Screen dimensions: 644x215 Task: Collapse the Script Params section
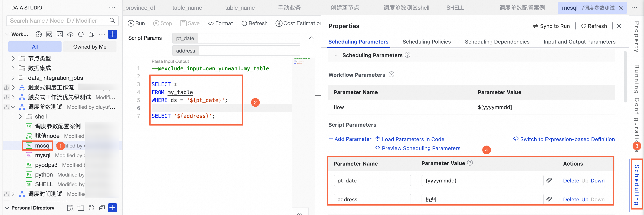[x=311, y=38]
